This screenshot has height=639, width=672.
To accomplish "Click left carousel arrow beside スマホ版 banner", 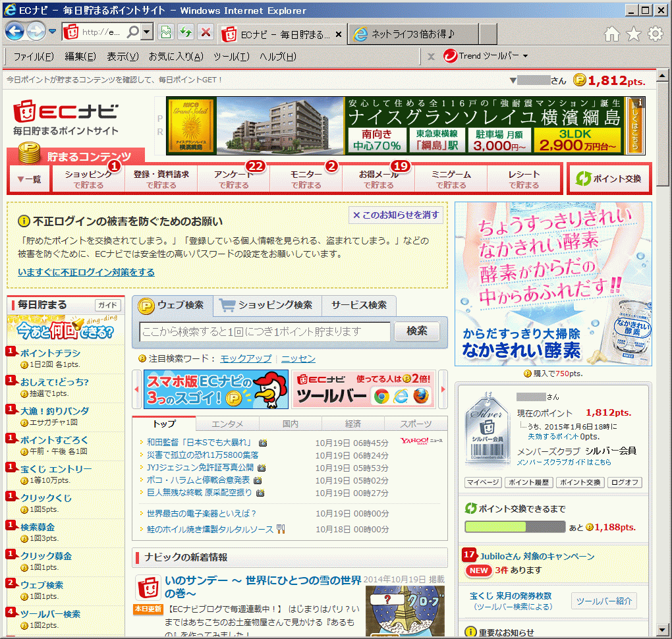I will point(137,389).
